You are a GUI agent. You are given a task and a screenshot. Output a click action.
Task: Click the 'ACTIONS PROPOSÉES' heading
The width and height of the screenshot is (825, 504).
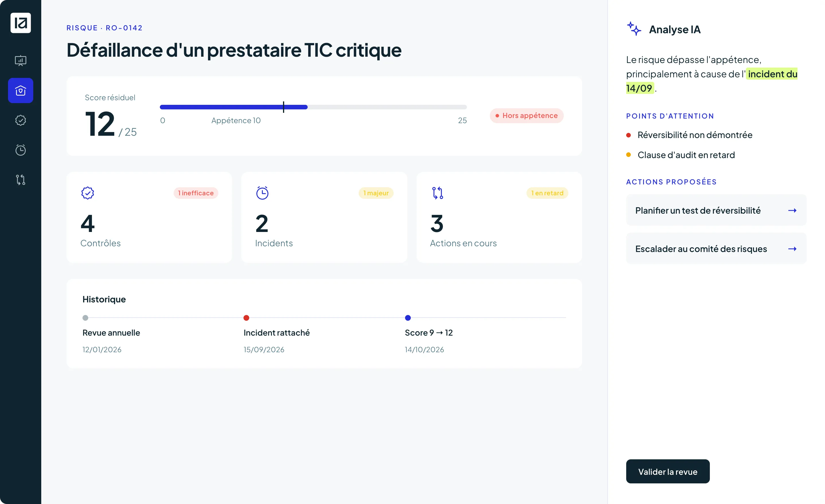671,182
